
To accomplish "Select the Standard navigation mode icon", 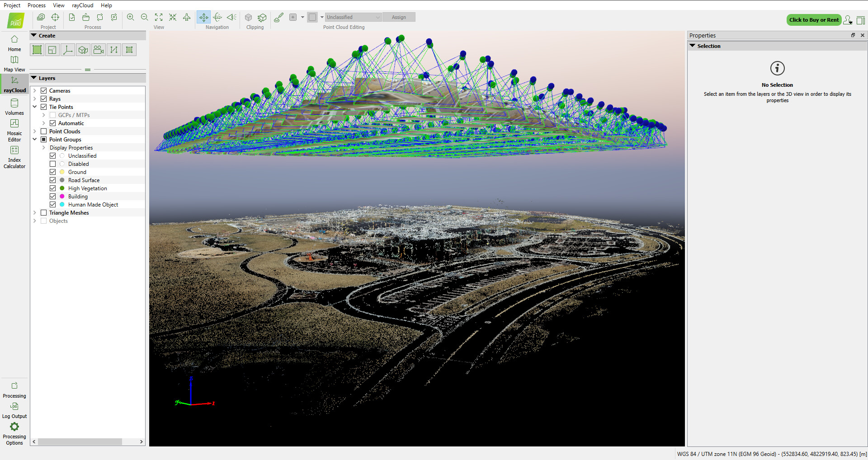I will click(204, 17).
